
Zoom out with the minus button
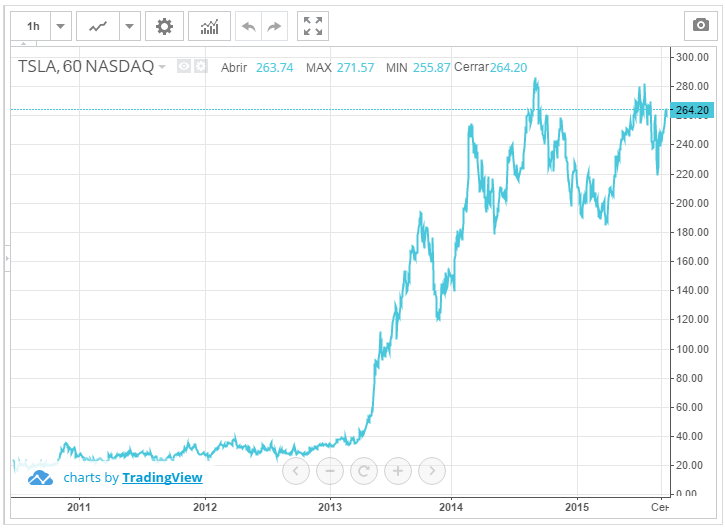pos(330,470)
